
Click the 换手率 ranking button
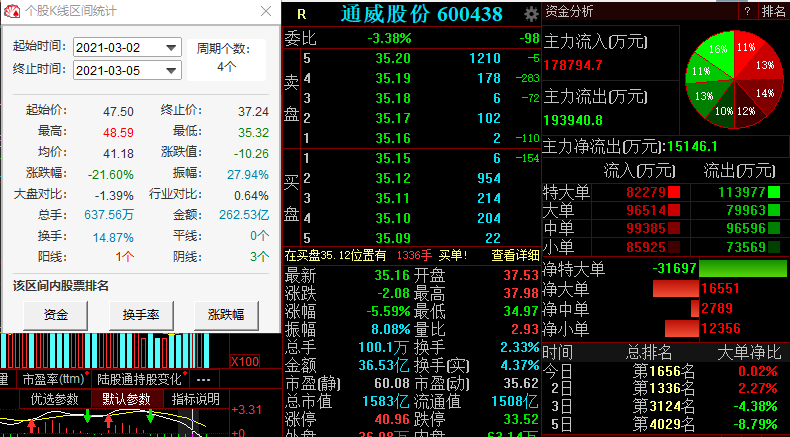point(141,315)
